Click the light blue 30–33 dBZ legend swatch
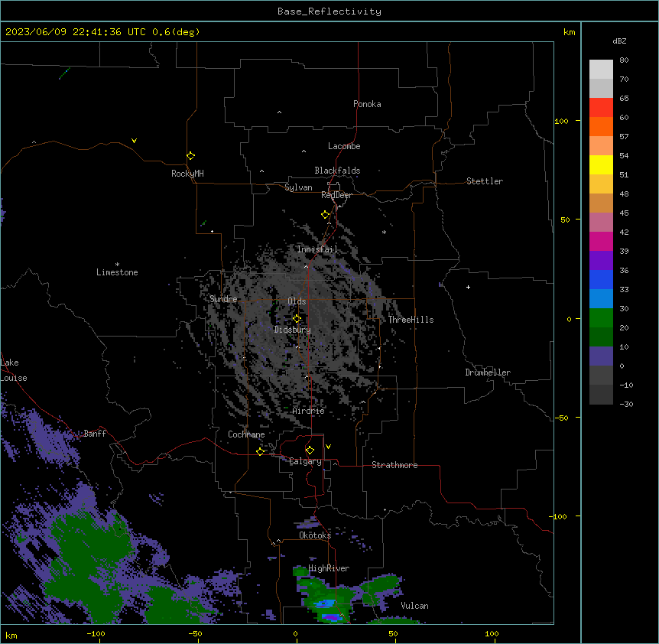This screenshot has width=659, height=644. pyautogui.click(x=601, y=299)
